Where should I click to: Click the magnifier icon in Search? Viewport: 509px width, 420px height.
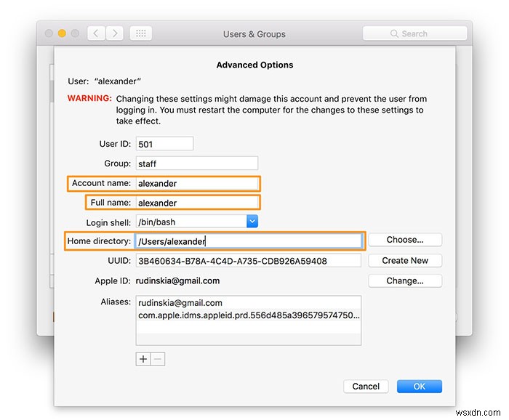(394, 33)
